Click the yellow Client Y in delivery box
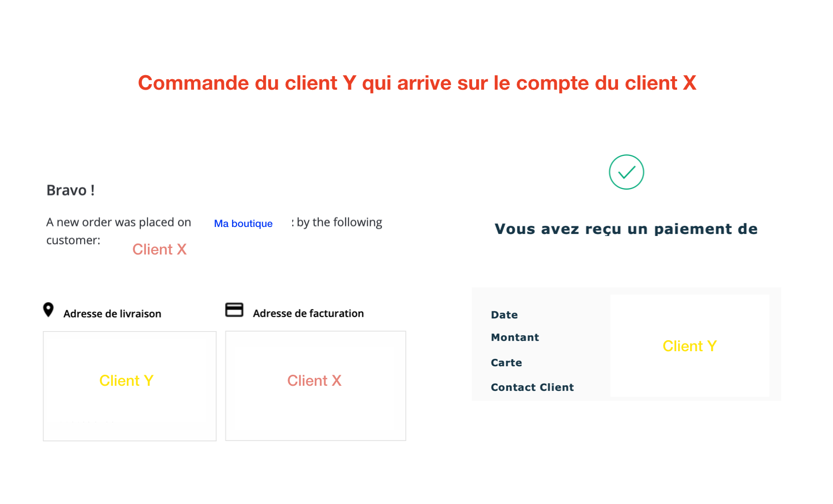This screenshot has height=504, width=833. click(x=126, y=381)
